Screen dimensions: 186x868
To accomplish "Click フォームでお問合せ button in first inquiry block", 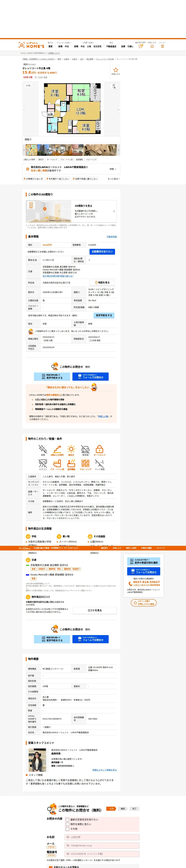I will click(91, 377).
